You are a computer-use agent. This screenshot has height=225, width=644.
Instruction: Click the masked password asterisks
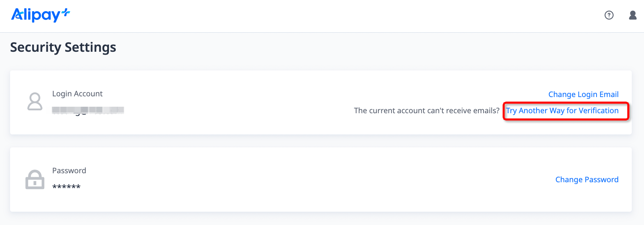click(66, 187)
